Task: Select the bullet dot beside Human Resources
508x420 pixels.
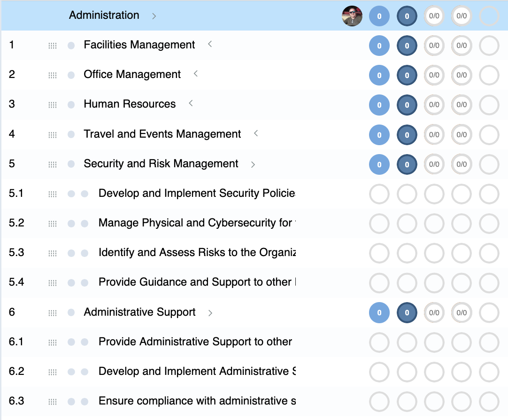Action: pos(70,104)
